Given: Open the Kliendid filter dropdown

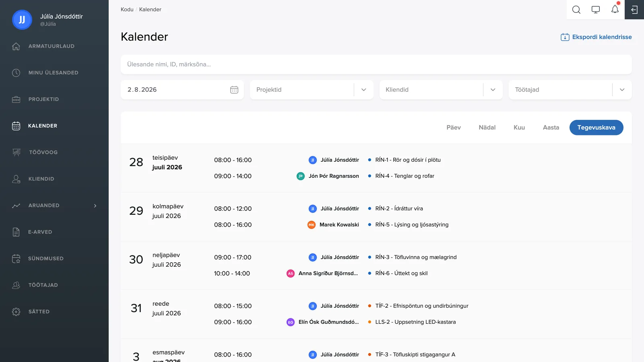Looking at the screenshot, I should pyautogui.click(x=493, y=90).
